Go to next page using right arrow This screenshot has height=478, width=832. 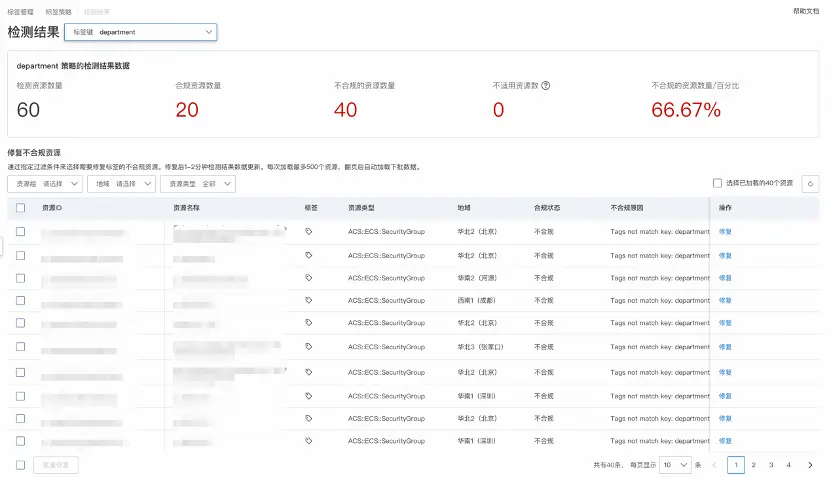click(x=810, y=465)
